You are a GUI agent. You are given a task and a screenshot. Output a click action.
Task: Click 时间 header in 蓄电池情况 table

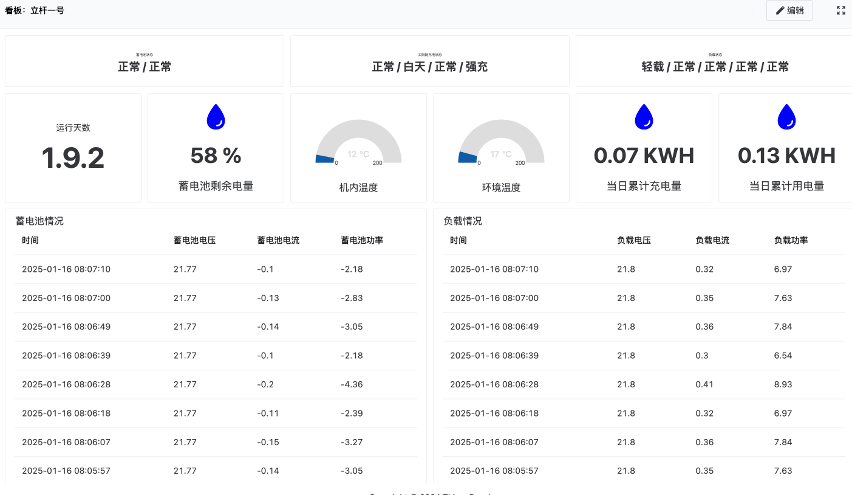(30, 240)
